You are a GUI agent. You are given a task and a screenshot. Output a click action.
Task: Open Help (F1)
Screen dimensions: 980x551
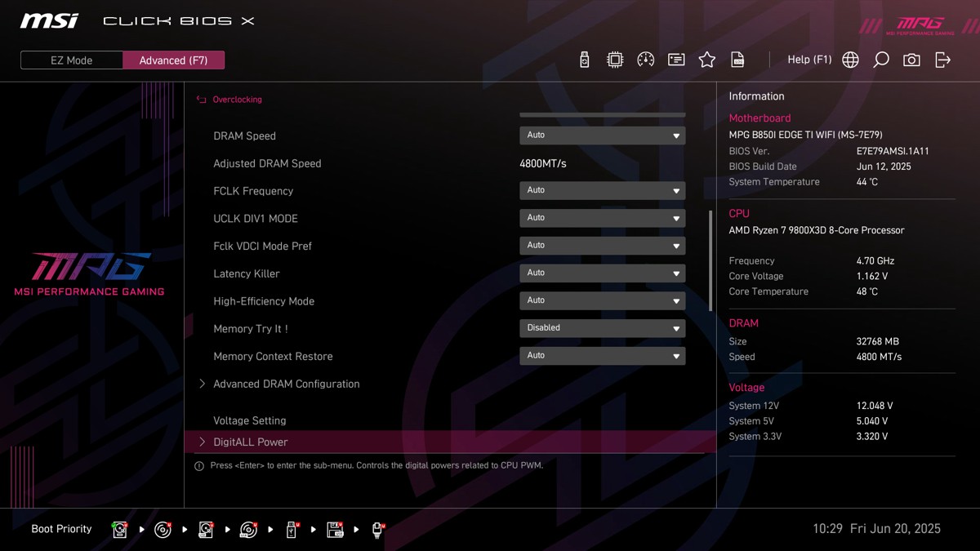pos(809,60)
